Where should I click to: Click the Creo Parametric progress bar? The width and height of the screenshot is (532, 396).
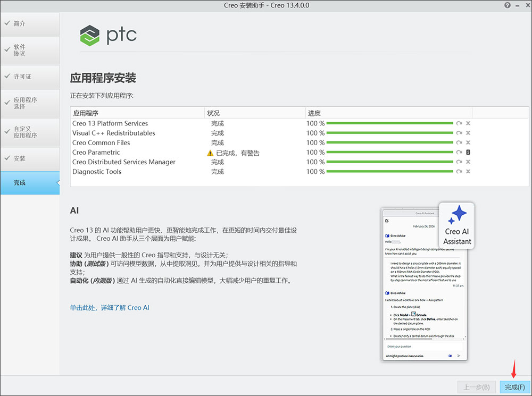389,152
